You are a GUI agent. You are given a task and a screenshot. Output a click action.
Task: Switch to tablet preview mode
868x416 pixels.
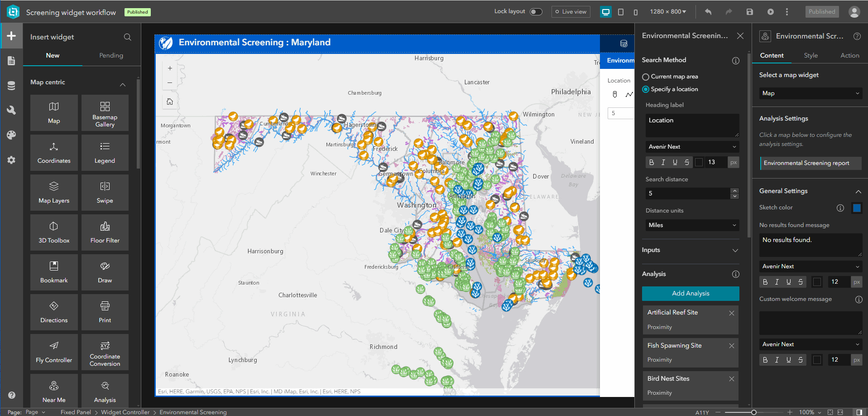621,11
